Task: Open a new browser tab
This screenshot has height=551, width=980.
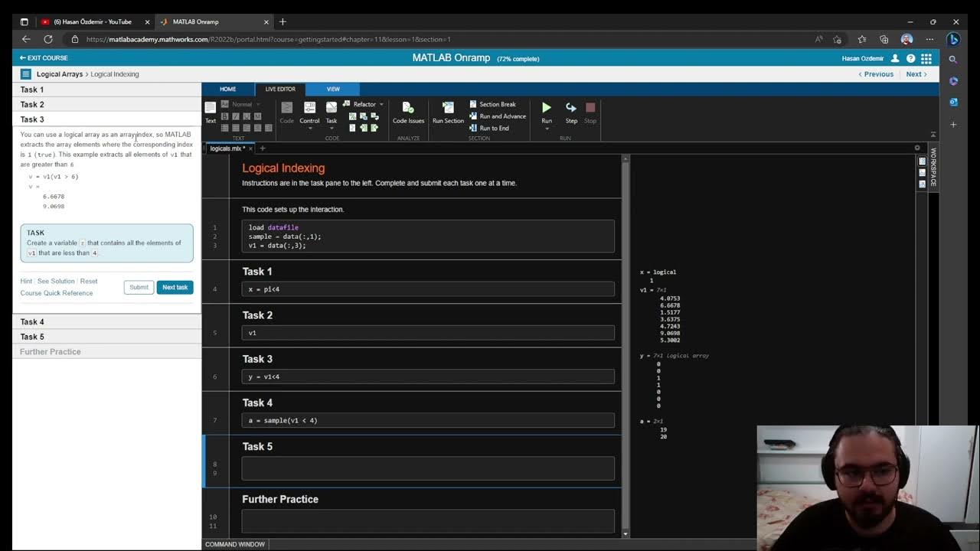Action: [283, 21]
